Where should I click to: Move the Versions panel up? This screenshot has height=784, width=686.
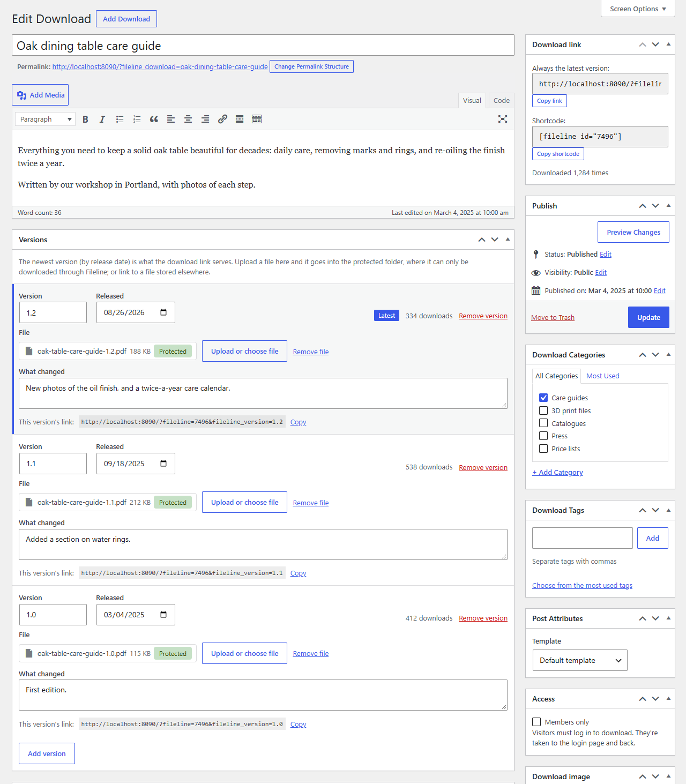[x=482, y=240]
